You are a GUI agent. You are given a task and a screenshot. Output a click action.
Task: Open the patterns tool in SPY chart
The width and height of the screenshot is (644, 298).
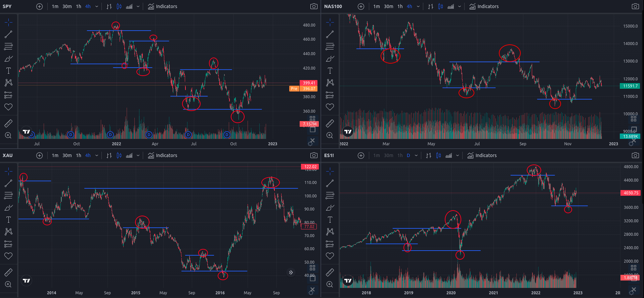pyautogui.click(x=8, y=83)
